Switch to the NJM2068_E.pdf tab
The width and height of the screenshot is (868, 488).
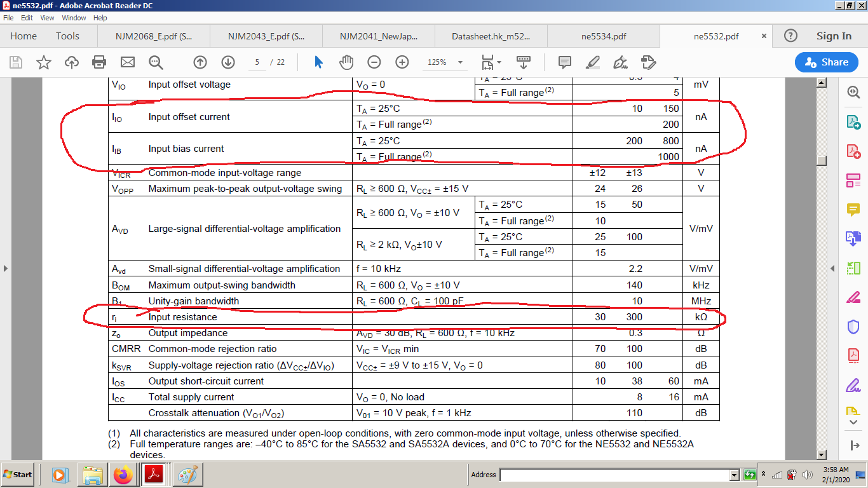pyautogui.click(x=154, y=36)
